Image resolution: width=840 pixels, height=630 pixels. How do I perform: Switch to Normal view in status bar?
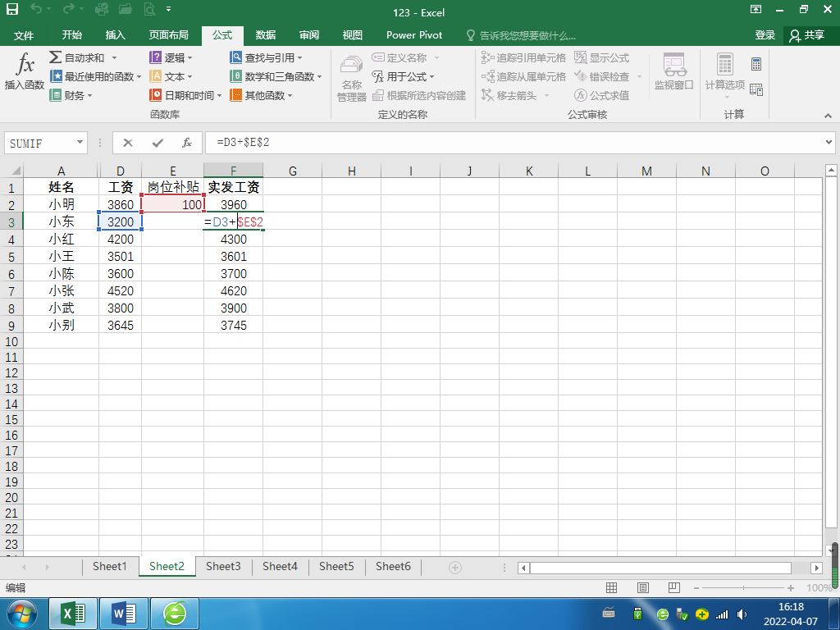pos(611,587)
